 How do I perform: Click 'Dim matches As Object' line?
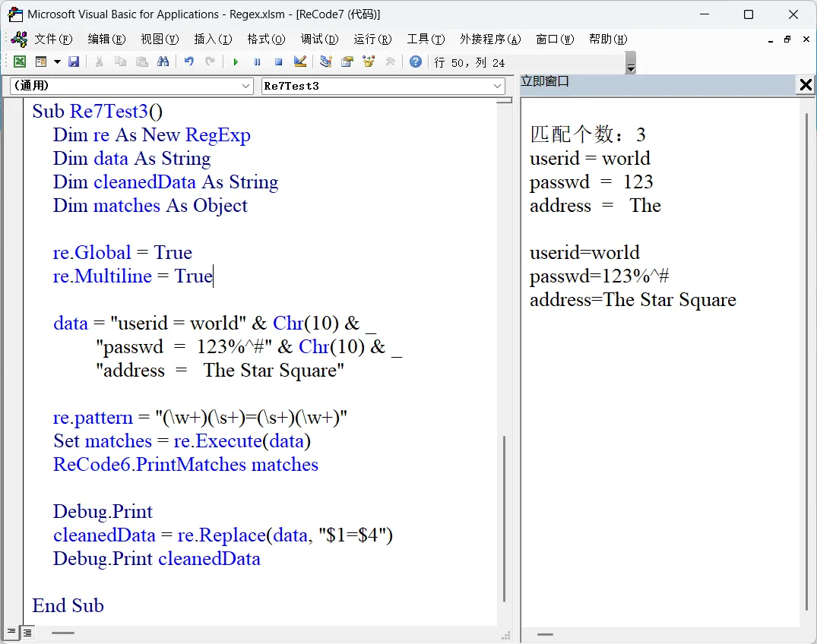[150, 206]
